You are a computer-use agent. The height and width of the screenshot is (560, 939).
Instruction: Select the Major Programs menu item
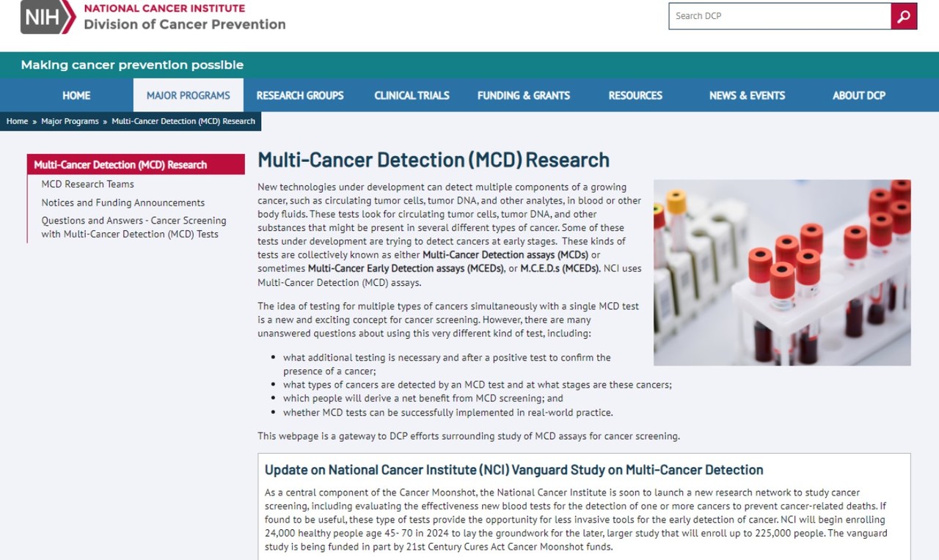[188, 95]
